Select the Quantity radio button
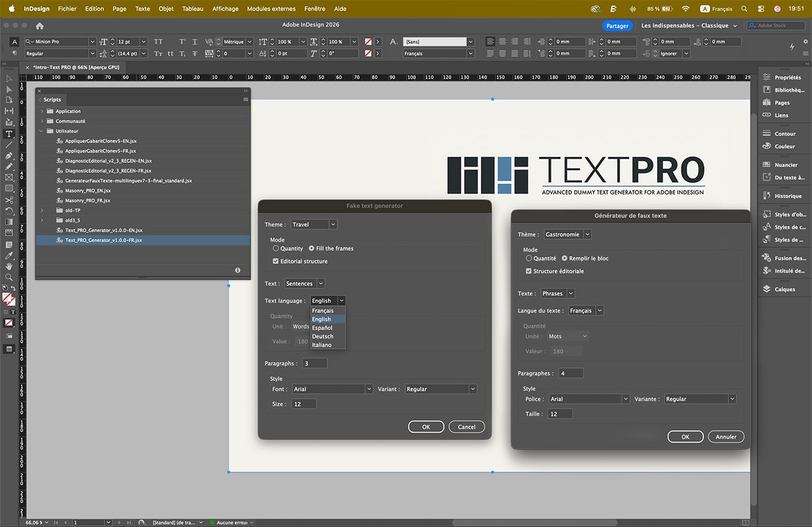This screenshot has width=812, height=527. [276, 249]
